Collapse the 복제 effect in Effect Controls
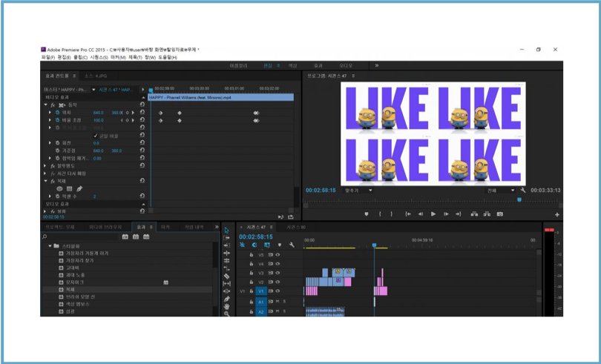 pos(45,181)
